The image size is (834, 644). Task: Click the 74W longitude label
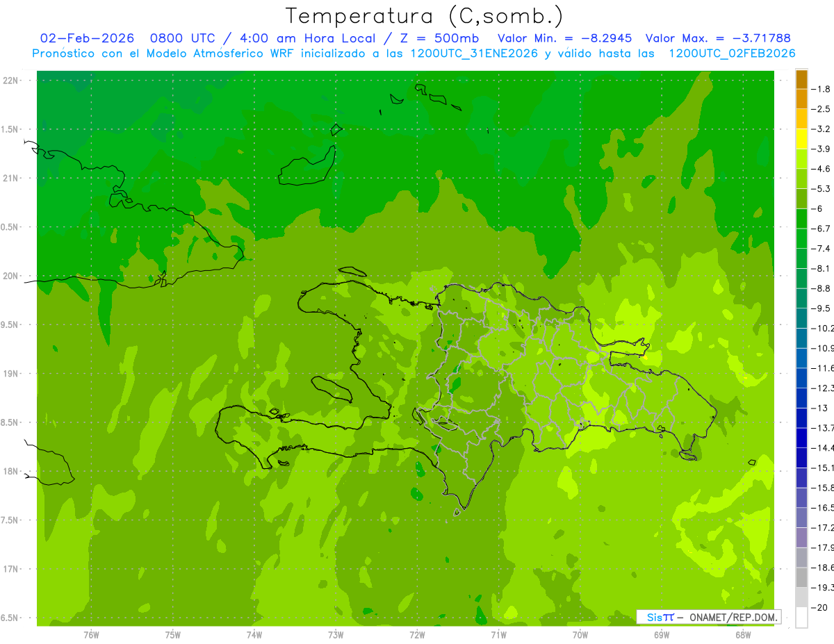coord(254,634)
